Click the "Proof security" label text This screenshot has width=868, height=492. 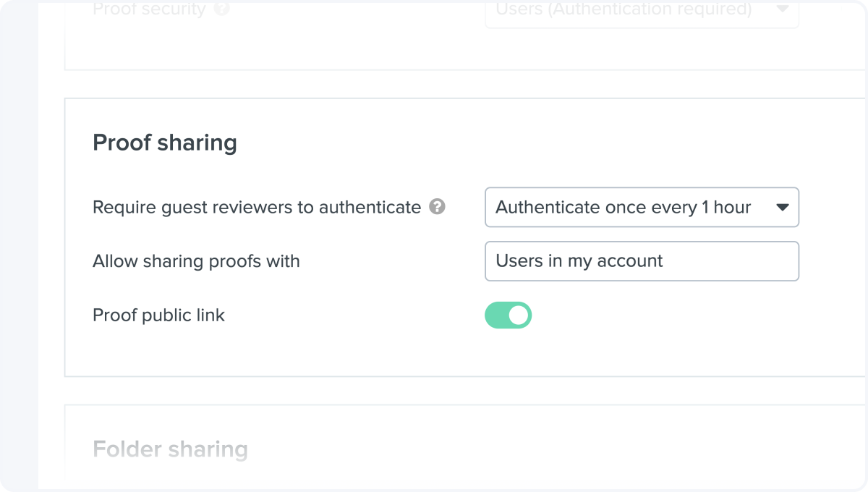coord(149,9)
